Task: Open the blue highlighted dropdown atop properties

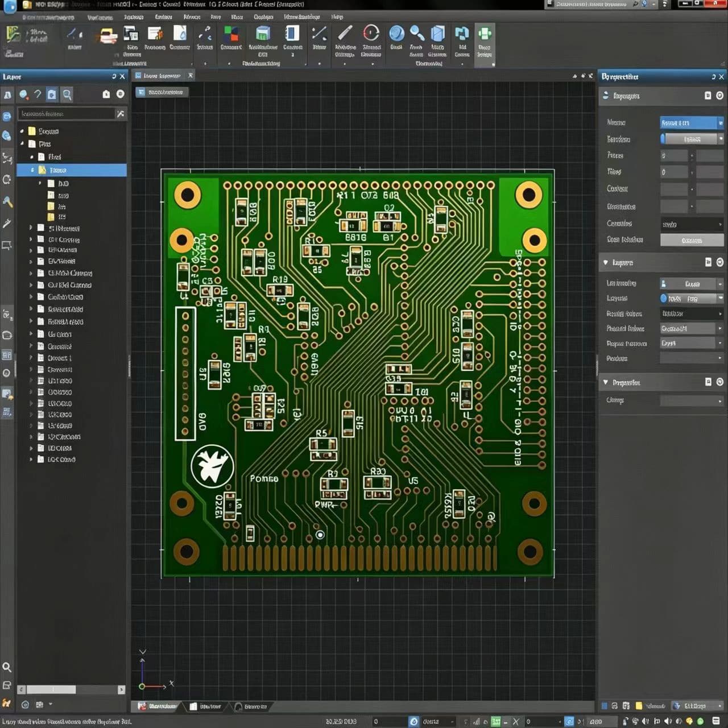Action: click(692, 123)
